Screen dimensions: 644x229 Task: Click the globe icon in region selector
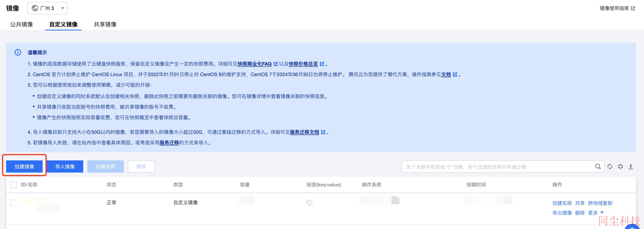coord(35,8)
